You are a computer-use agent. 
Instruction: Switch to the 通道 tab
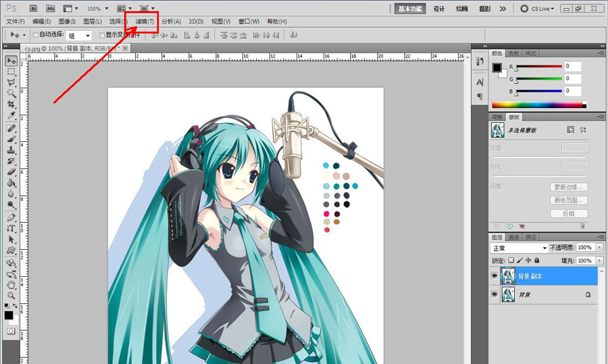(x=513, y=237)
